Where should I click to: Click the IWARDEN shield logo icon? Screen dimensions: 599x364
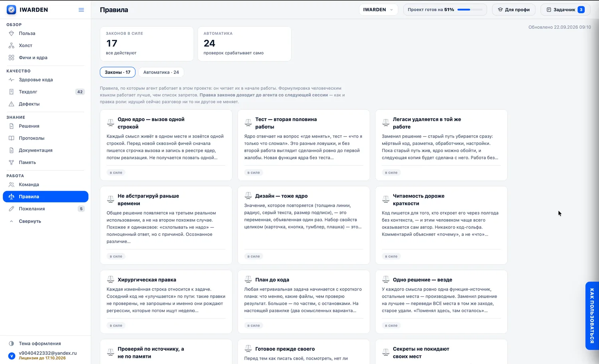(x=12, y=10)
